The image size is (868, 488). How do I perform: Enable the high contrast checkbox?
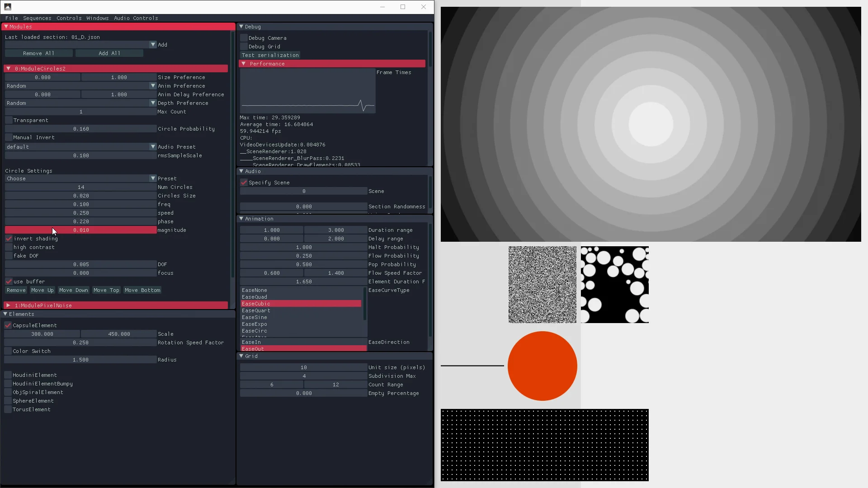(x=9, y=247)
